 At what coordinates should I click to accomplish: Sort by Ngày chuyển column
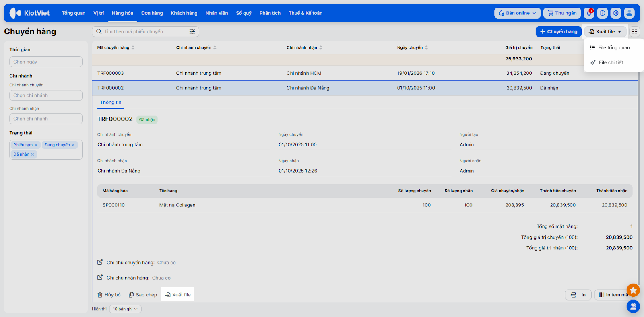coord(426,48)
